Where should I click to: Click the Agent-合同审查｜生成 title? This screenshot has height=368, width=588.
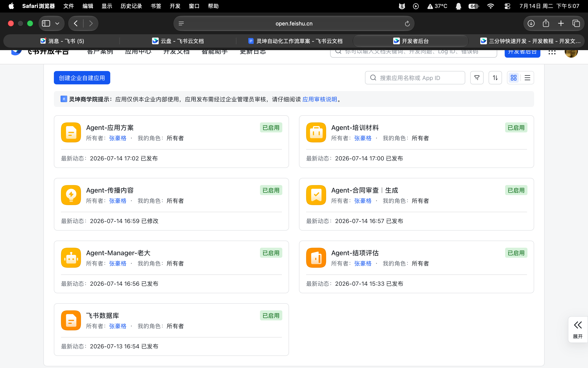click(365, 190)
